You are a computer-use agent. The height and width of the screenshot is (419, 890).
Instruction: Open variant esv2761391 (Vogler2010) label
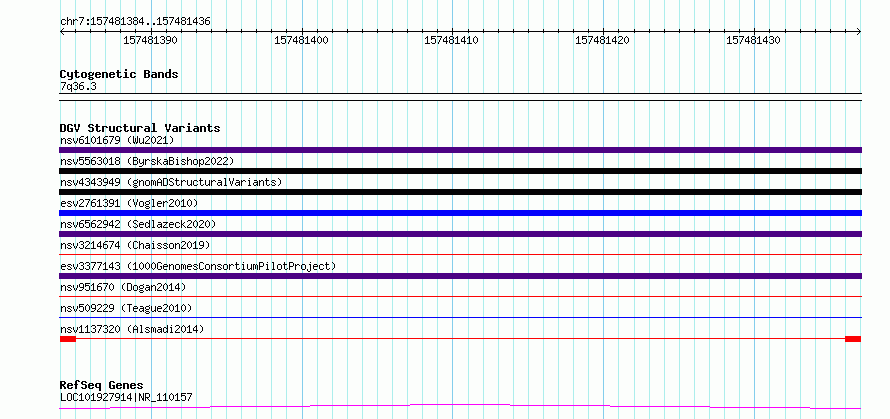click(129, 203)
